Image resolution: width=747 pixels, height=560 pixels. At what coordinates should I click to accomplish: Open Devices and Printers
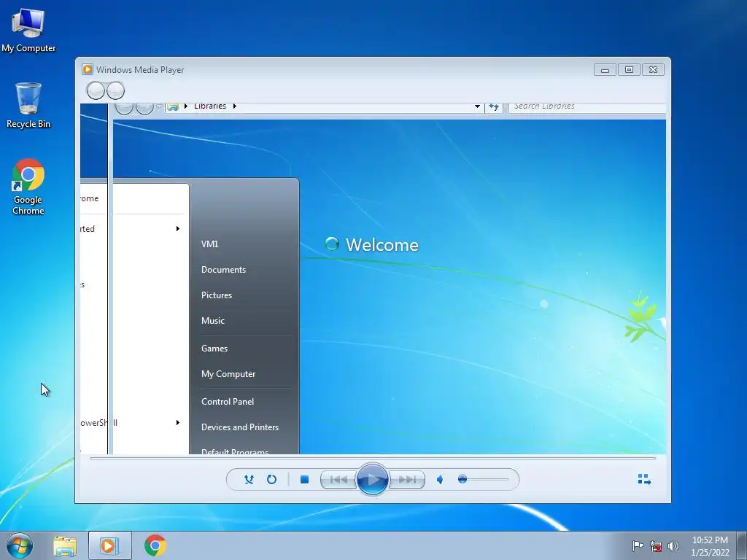tap(240, 427)
